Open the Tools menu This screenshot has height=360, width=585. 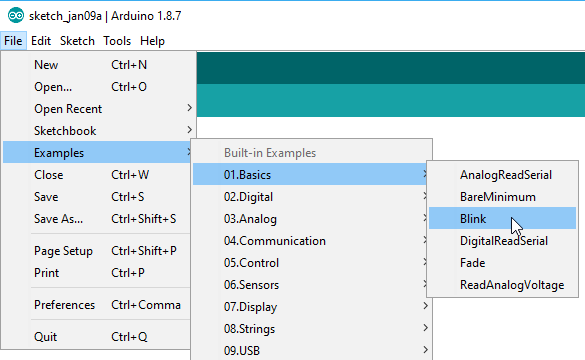click(117, 41)
